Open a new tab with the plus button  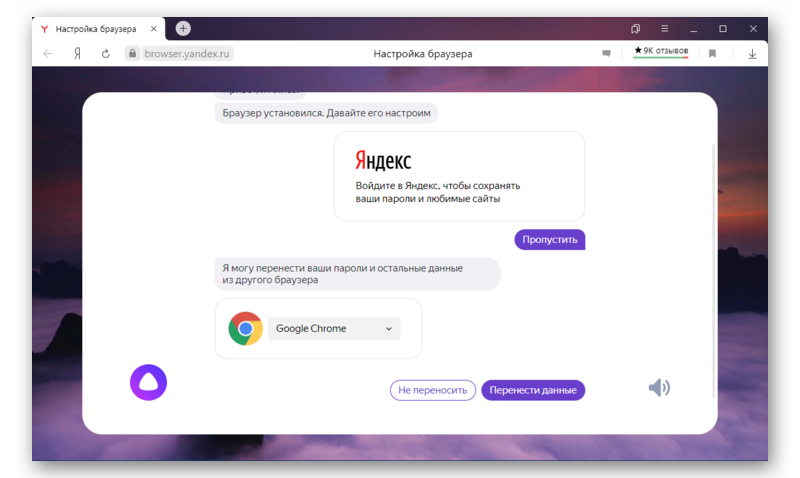coord(183,29)
